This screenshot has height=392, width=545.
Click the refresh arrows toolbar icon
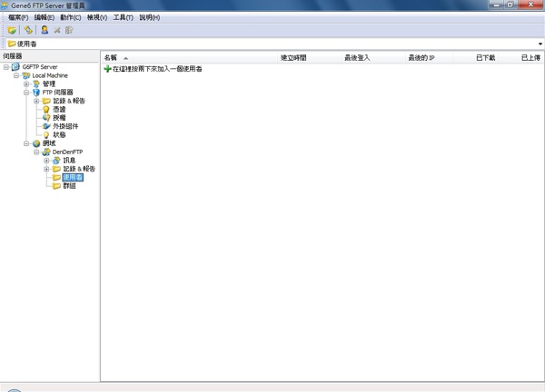[28, 30]
